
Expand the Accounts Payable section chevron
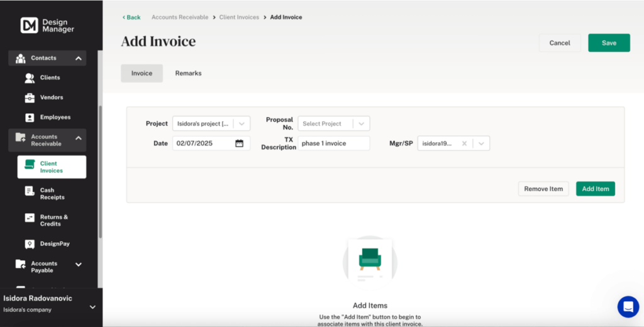pos(79,265)
